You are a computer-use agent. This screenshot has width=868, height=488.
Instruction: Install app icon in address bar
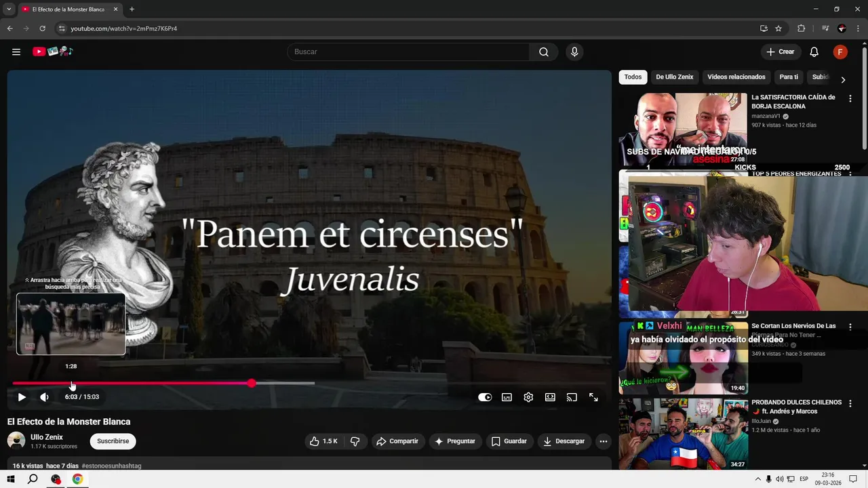764,28
